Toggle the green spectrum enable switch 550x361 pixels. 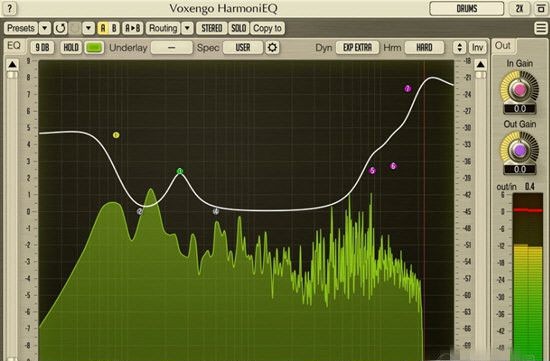(94, 47)
